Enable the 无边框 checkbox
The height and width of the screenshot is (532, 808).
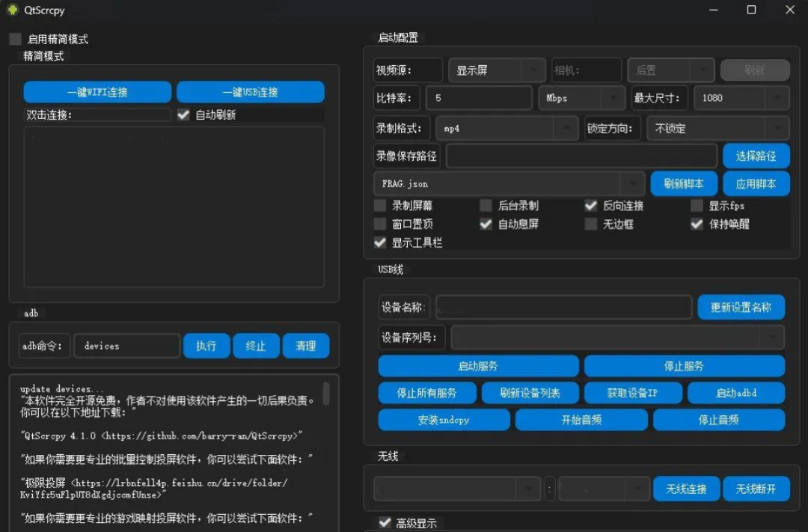pos(591,224)
